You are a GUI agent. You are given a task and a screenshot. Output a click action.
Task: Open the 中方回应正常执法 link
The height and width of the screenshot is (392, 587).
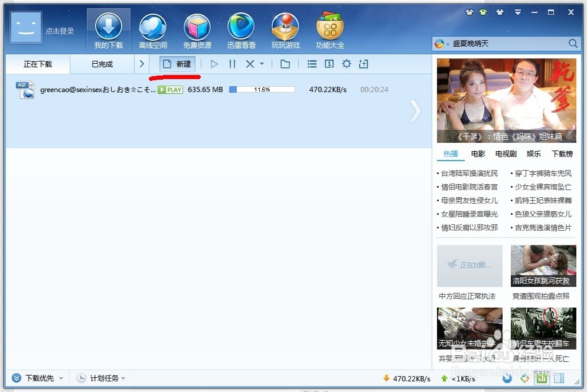point(467,296)
